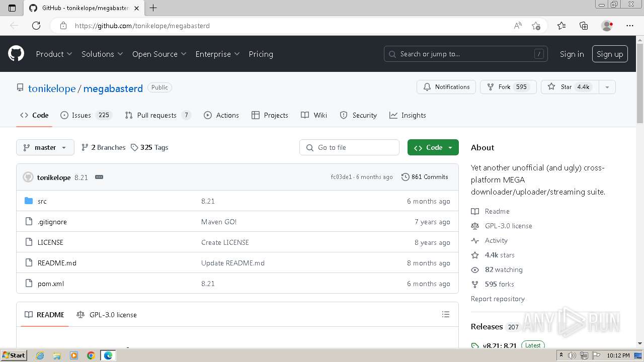Click the Sign up button
Screen dimensions: 644x362
tap(610, 54)
